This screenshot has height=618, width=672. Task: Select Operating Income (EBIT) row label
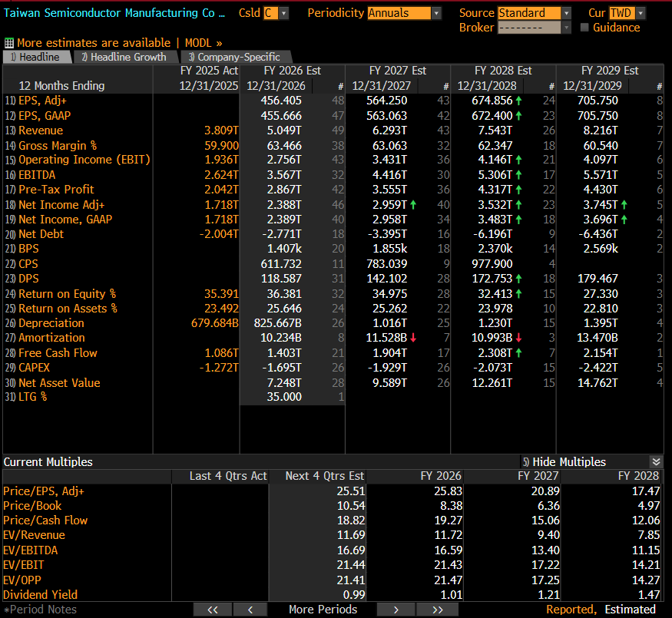[84, 160]
